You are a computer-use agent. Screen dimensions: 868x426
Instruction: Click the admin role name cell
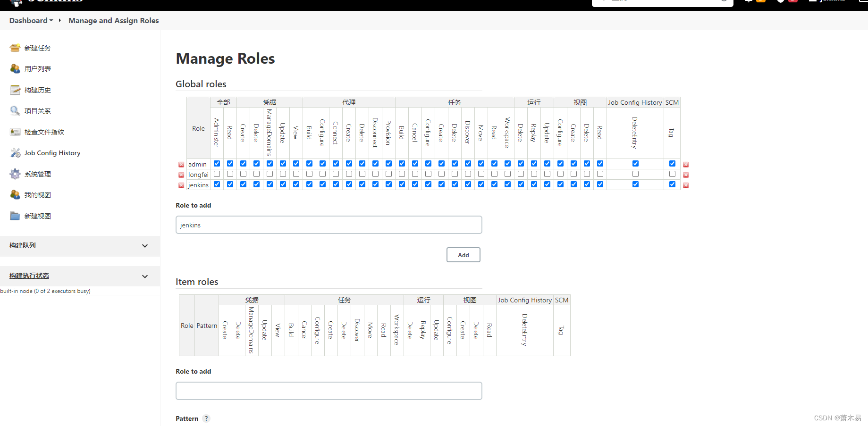[198, 164]
